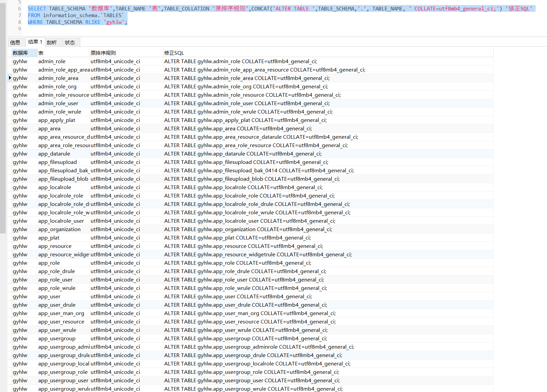
Task: Select the utf8mb4_unicode_ci cell in the app_plat row
Action: pos(115,238)
